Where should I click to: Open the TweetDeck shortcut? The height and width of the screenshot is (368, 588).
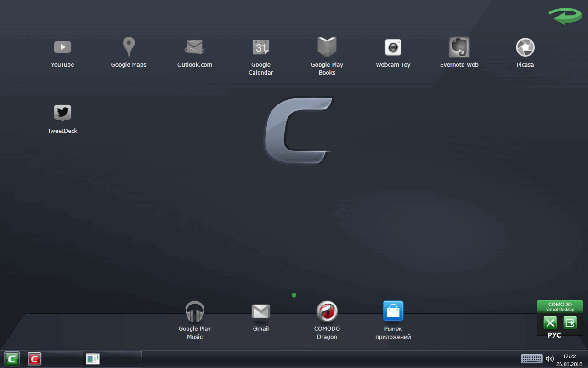click(x=62, y=113)
